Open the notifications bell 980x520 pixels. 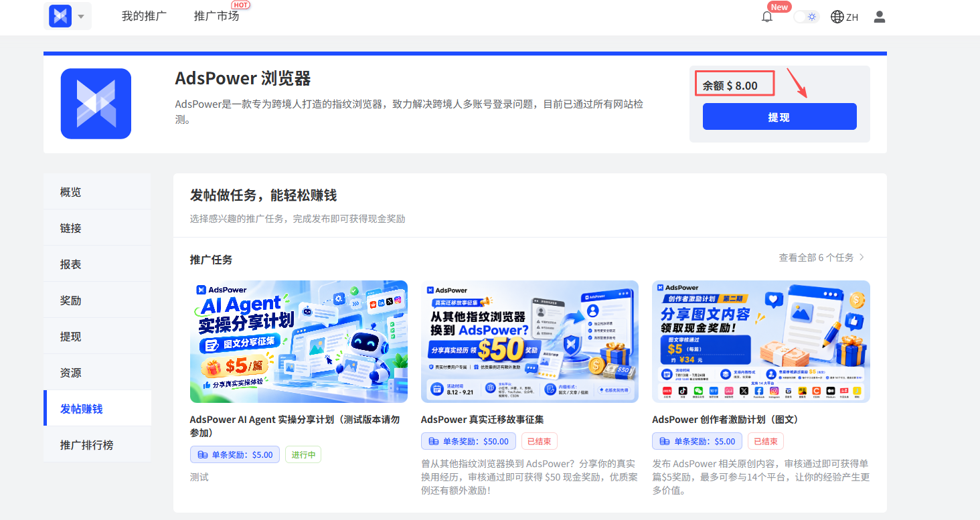[x=767, y=17]
